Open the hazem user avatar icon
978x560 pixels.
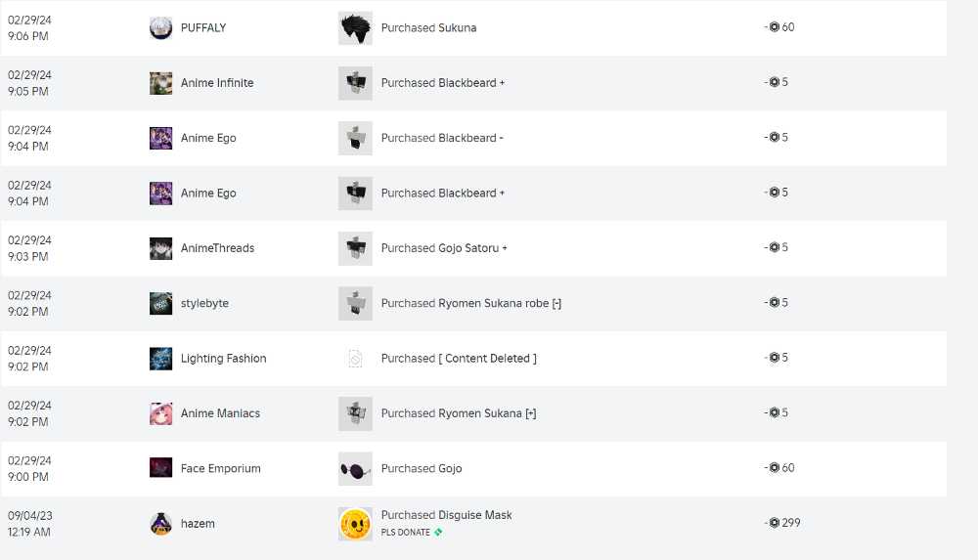point(161,524)
